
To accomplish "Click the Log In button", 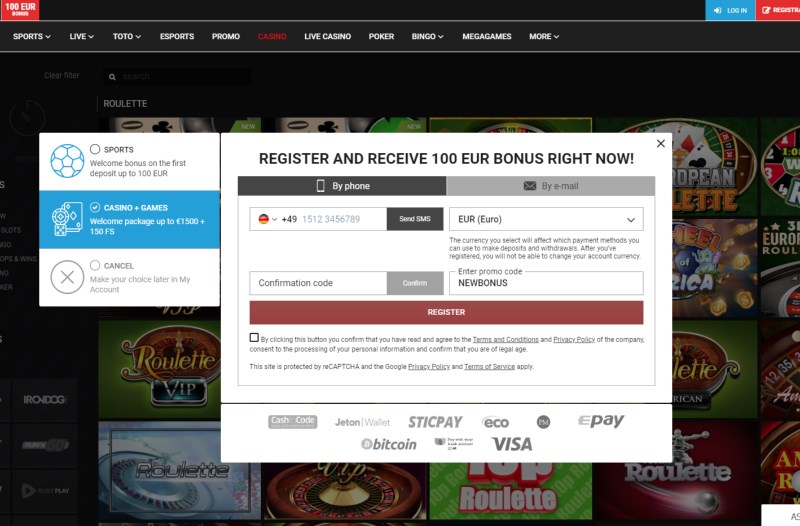I will pyautogui.click(x=730, y=10).
